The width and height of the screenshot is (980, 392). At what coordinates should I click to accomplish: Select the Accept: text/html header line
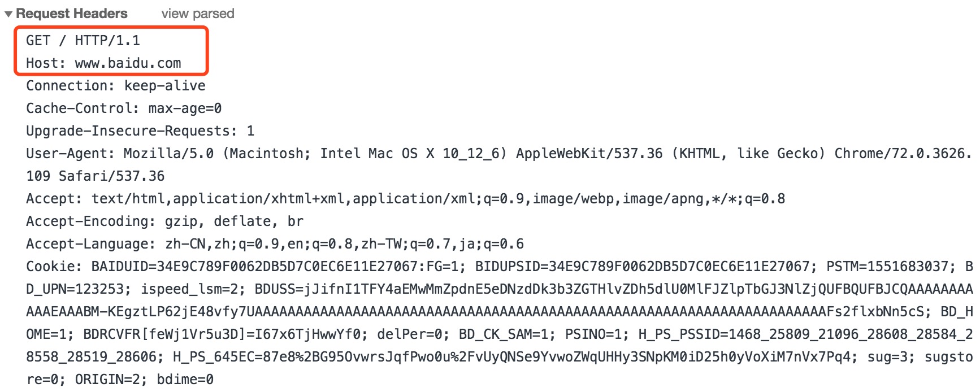[x=405, y=199]
